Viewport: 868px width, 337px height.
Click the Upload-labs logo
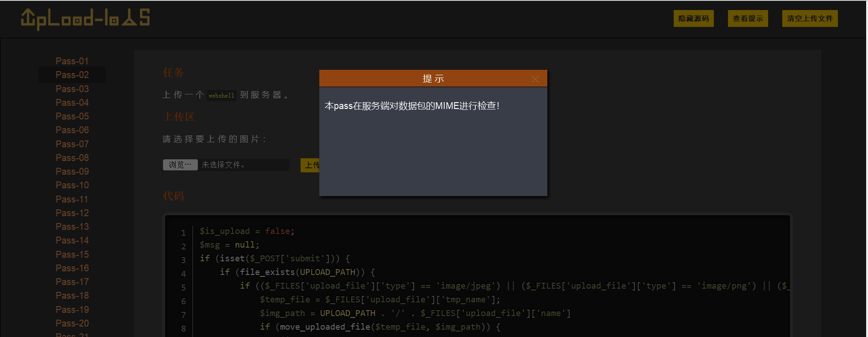[x=85, y=19]
